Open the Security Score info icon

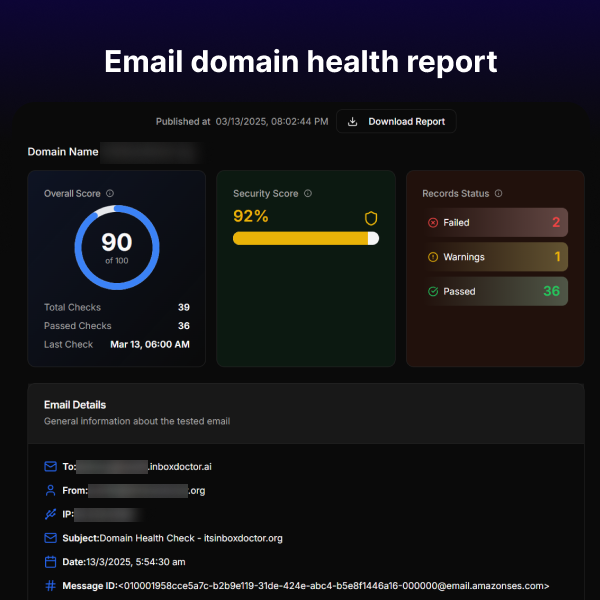tap(308, 193)
